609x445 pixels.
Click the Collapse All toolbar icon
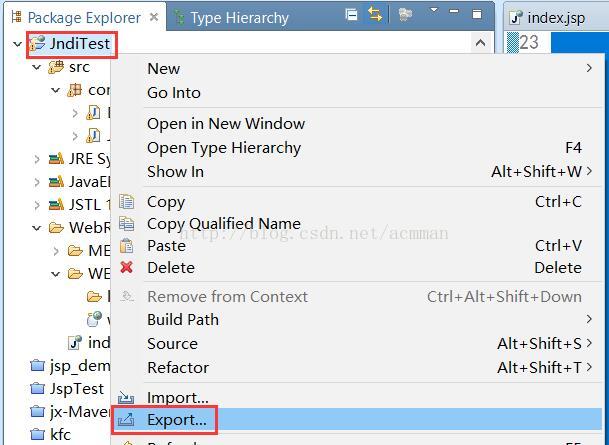coord(351,15)
